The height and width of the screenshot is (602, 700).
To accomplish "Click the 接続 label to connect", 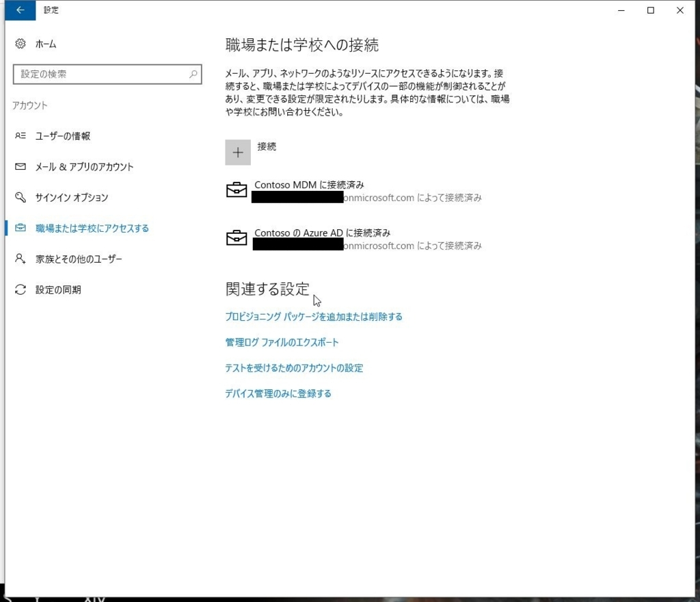I will coord(267,146).
